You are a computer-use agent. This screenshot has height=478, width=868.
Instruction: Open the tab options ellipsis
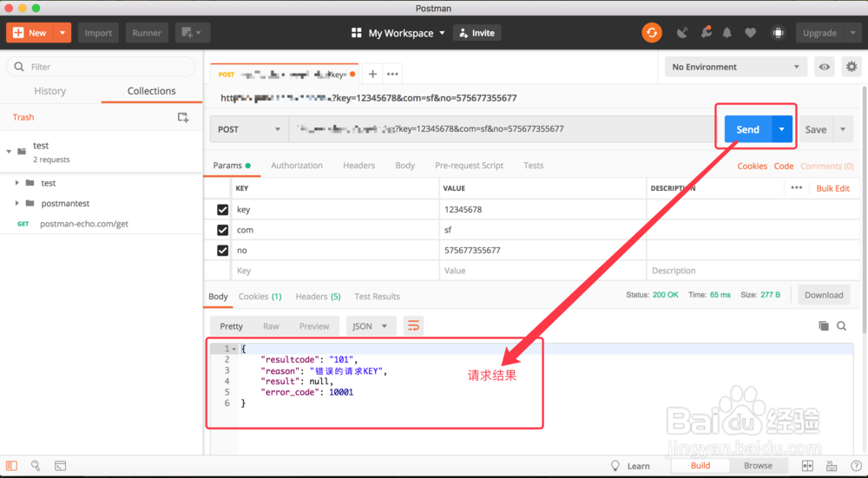(x=392, y=74)
